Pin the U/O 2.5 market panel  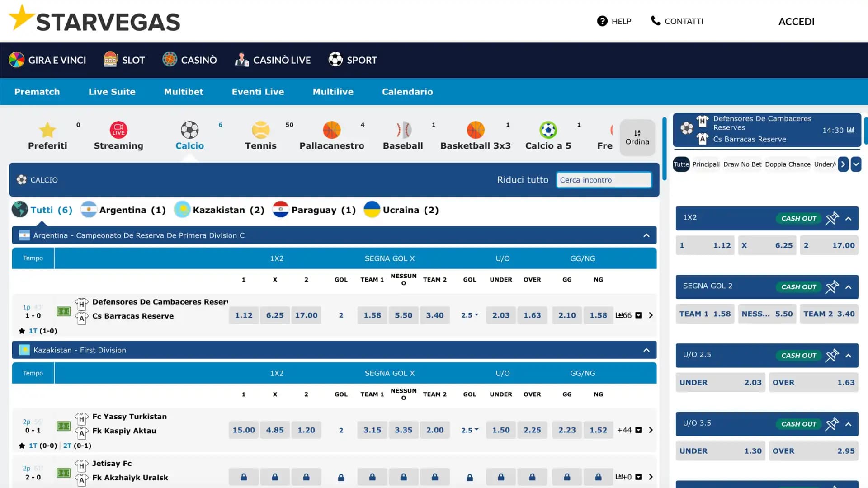coord(832,356)
